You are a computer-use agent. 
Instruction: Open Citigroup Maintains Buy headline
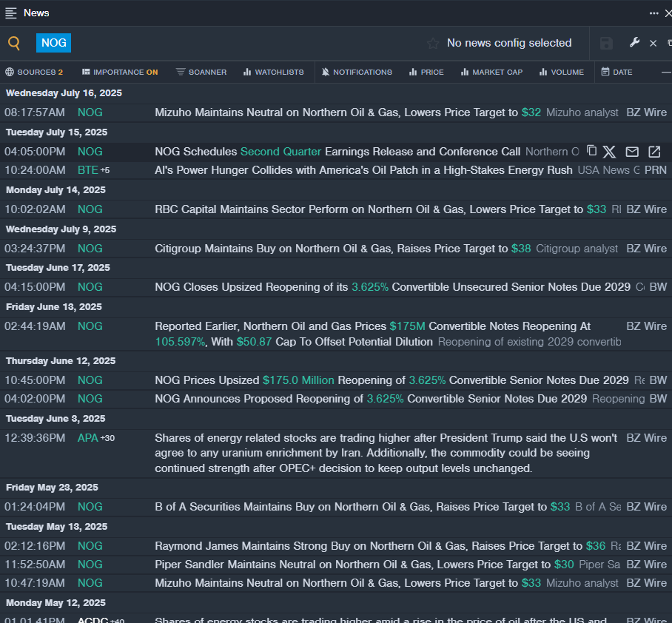point(343,249)
